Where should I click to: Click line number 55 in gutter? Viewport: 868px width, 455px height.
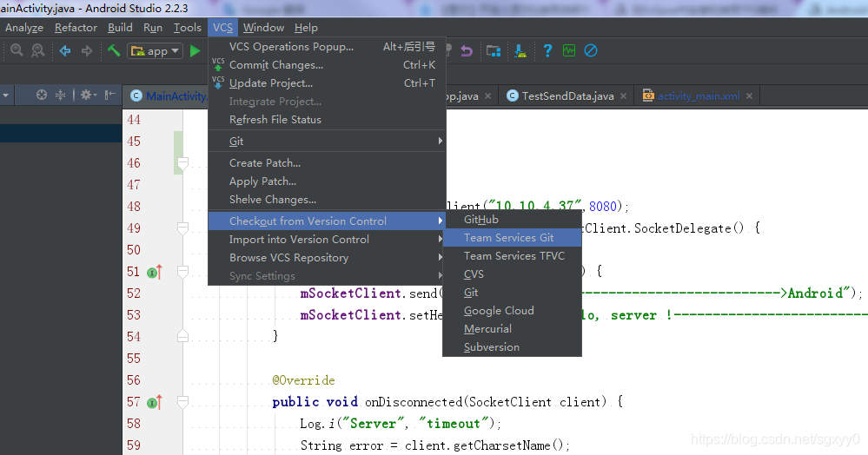(134, 359)
